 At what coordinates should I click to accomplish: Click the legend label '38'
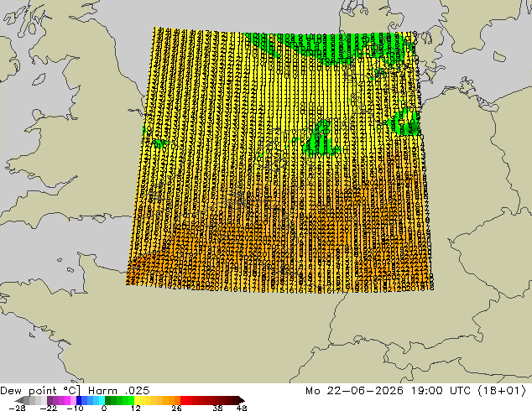(x=217, y=408)
